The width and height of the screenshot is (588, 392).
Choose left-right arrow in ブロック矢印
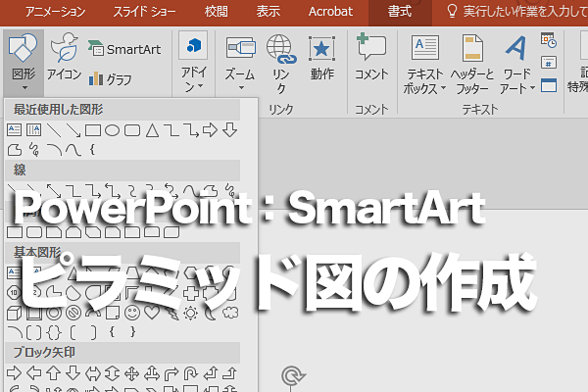coord(93,373)
